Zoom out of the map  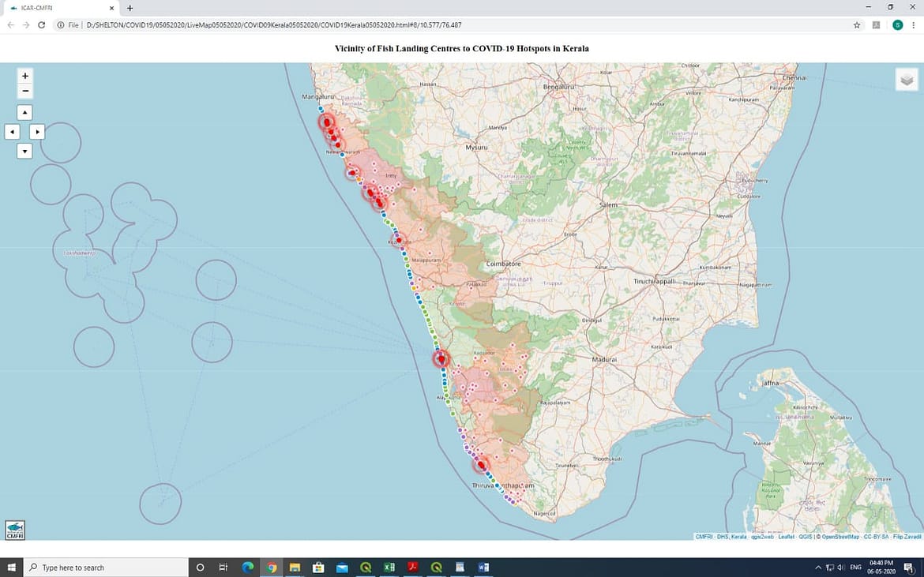pyautogui.click(x=25, y=91)
